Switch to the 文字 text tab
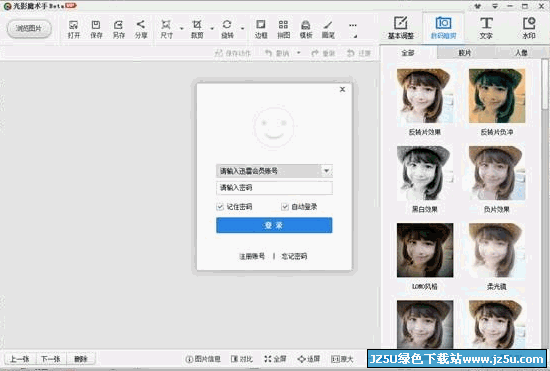Image resolution: width=550 pixels, height=371 pixels. (486, 28)
